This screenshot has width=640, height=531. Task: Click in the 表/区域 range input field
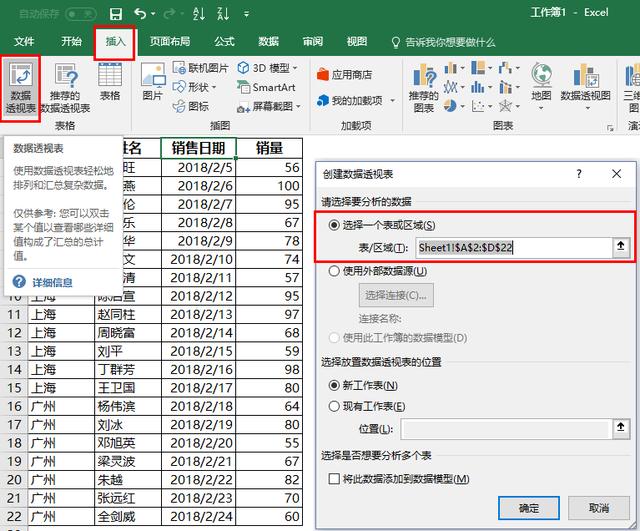(x=510, y=247)
